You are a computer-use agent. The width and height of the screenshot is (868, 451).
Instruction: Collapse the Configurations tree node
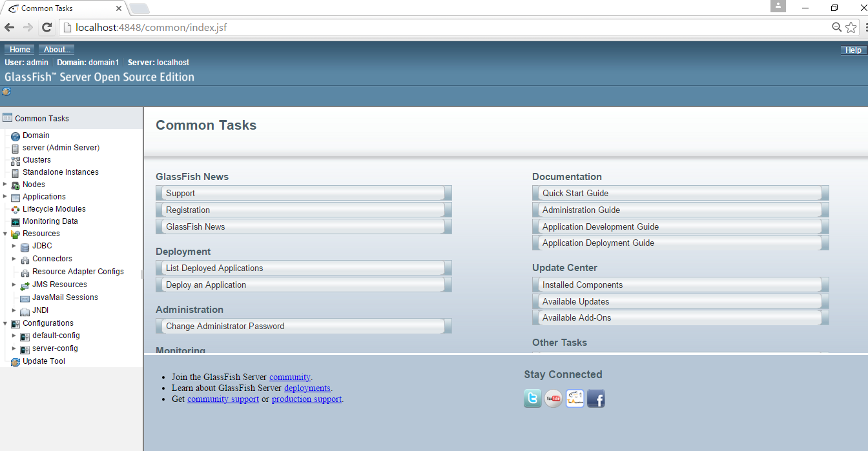point(5,323)
